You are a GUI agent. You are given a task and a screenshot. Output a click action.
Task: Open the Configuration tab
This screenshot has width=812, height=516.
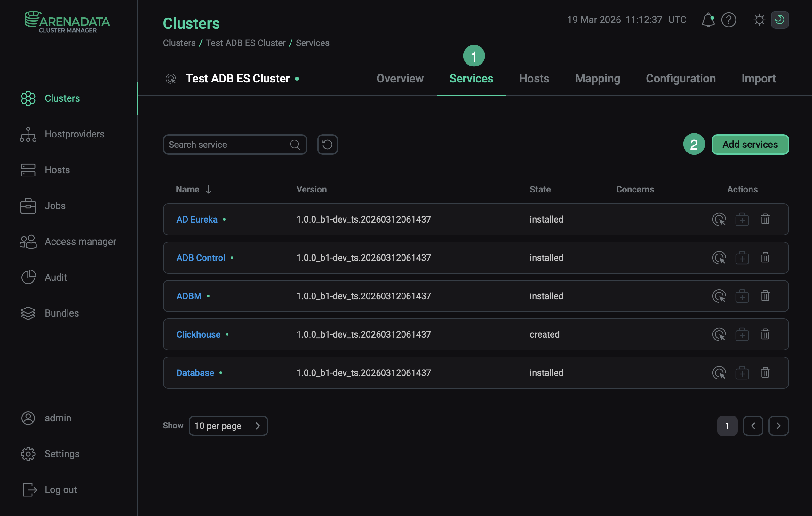(x=681, y=79)
